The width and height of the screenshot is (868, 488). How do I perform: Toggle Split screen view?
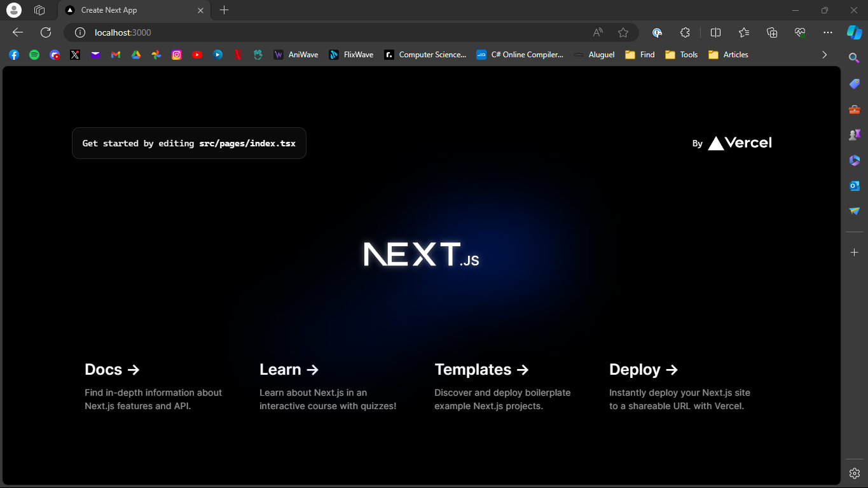[x=715, y=32]
